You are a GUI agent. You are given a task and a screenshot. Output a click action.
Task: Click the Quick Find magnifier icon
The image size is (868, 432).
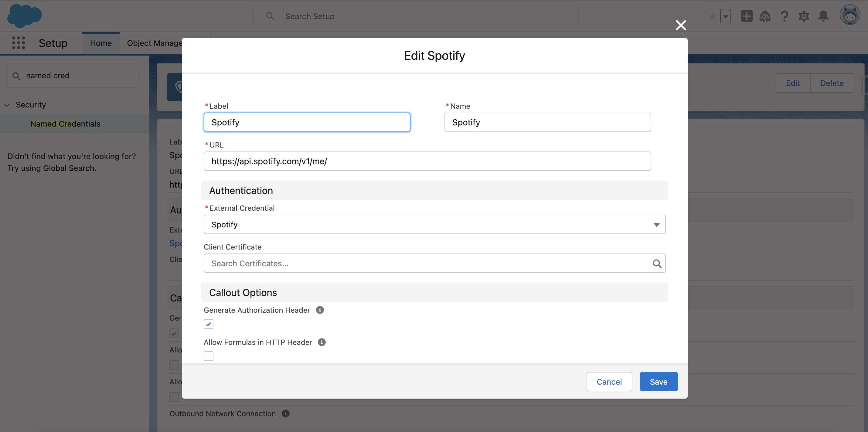pos(16,76)
